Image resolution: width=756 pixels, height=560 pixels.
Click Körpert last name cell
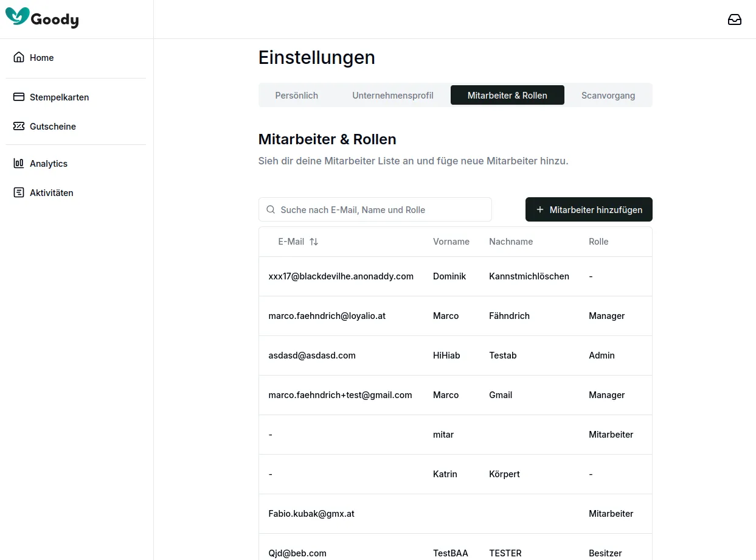pos(504,474)
